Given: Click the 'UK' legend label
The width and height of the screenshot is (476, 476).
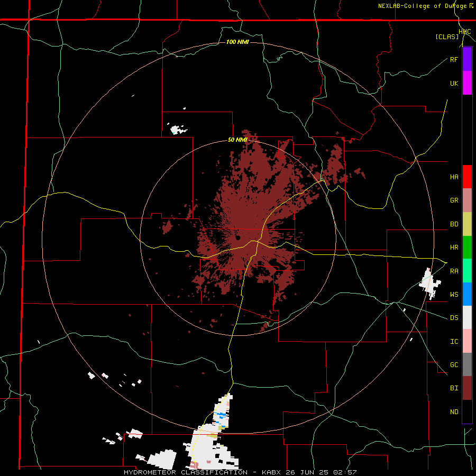Looking at the screenshot, I should (454, 83).
